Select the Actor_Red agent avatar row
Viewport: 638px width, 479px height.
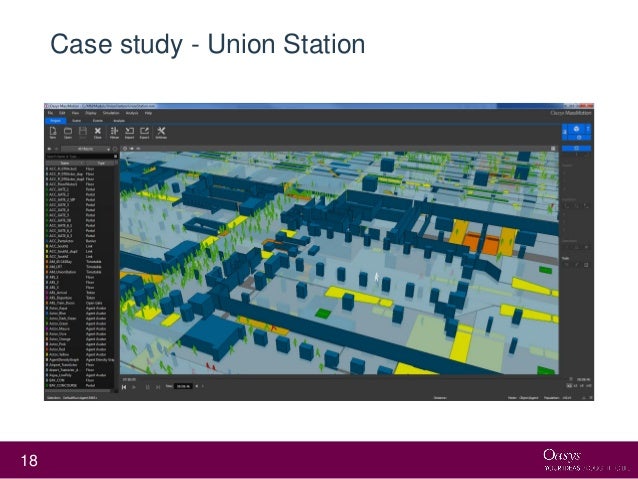[x=79, y=349]
